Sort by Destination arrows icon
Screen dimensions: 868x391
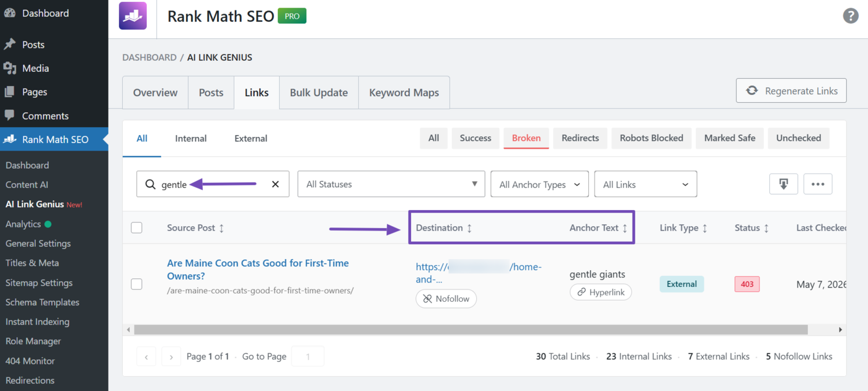[469, 228]
